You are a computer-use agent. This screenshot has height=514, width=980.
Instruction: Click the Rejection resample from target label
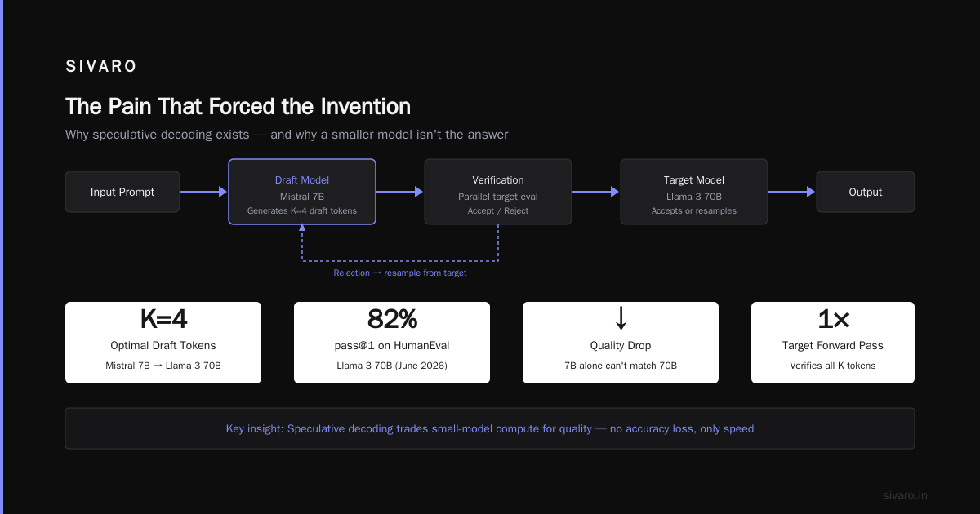tap(400, 273)
